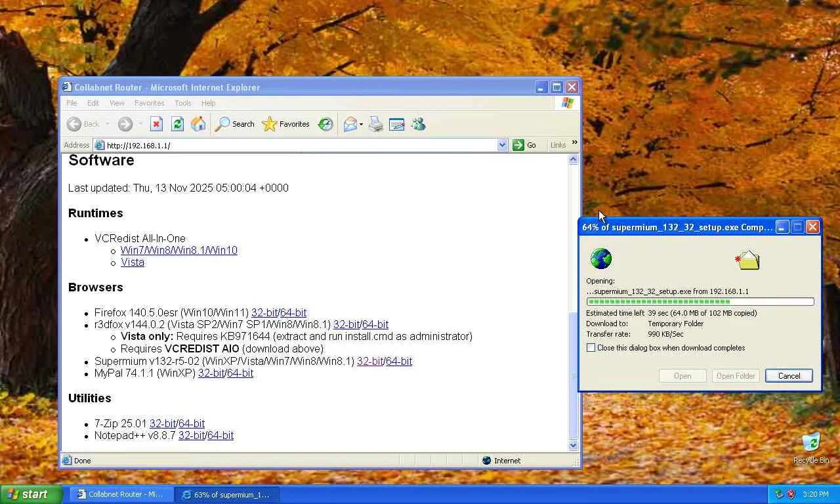Switch to supermium download taskbar button
840x504 pixels.
pyautogui.click(x=227, y=494)
